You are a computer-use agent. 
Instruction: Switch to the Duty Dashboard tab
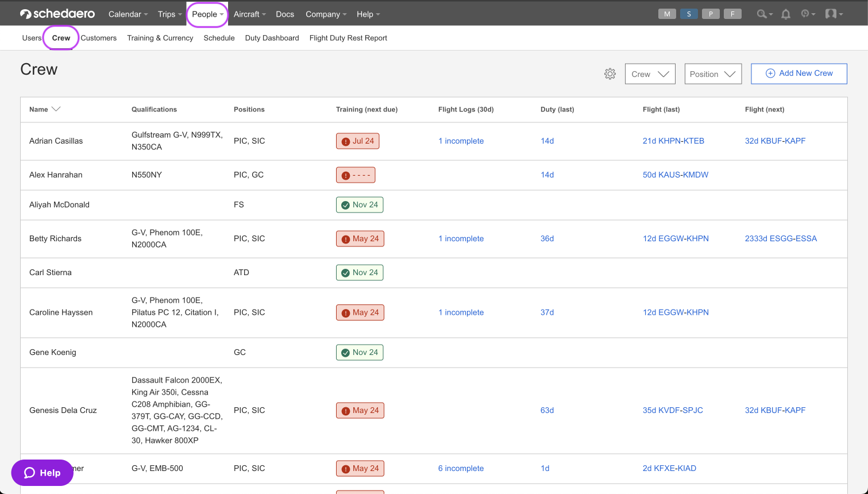click(272, 38)
